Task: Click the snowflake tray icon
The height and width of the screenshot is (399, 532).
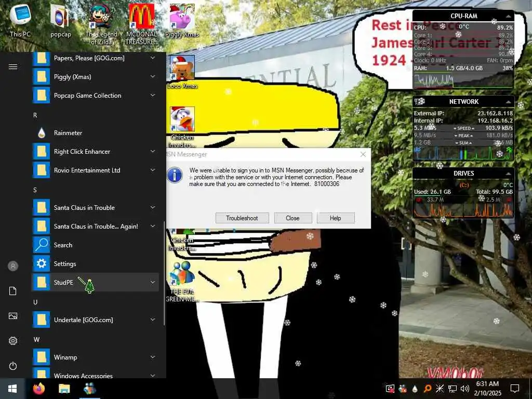Action: tap(440, 389)
